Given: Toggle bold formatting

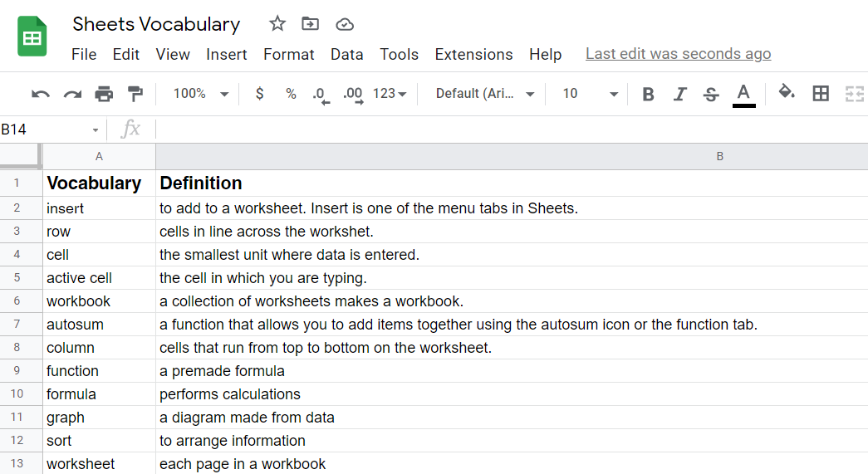Looking at the screenshot, I should 649,94.
